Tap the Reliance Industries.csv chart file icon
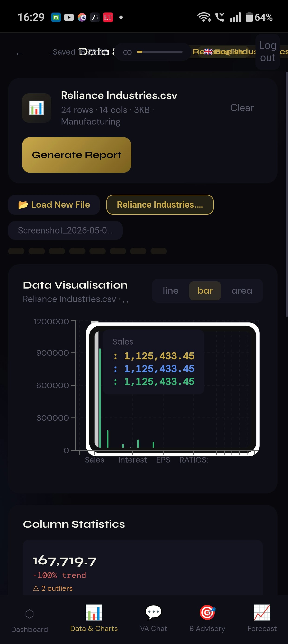 point(36,108)
